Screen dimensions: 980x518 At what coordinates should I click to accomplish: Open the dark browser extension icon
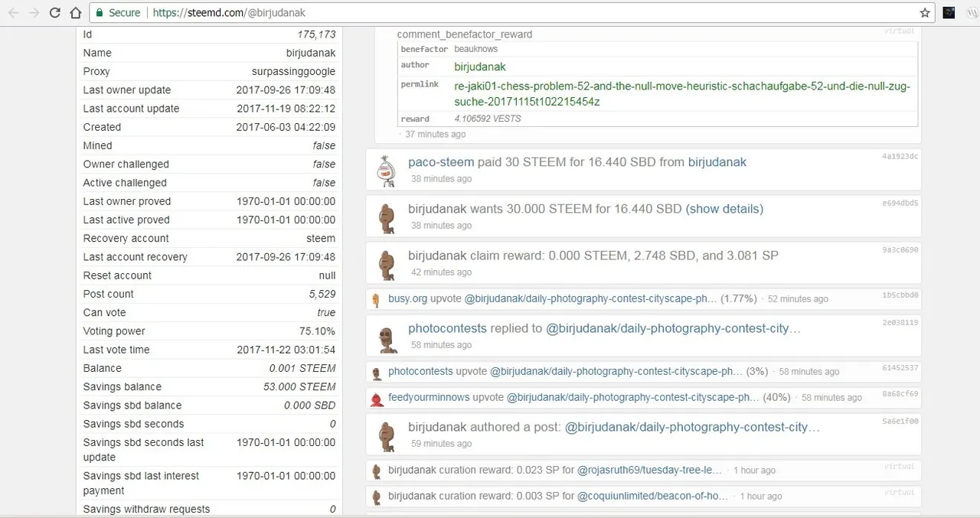click(949, 13)
